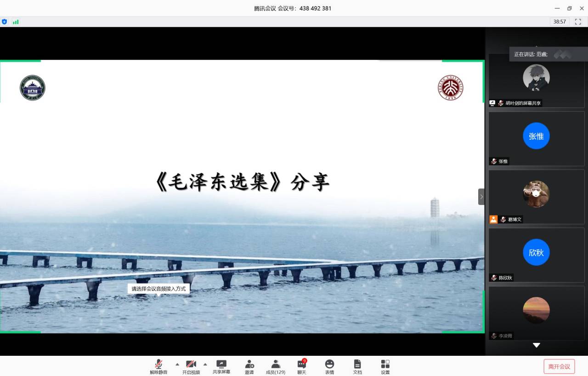The image size is (588, 376).
Task: Select 张惟 participant video tile
Action: [536, 138]
